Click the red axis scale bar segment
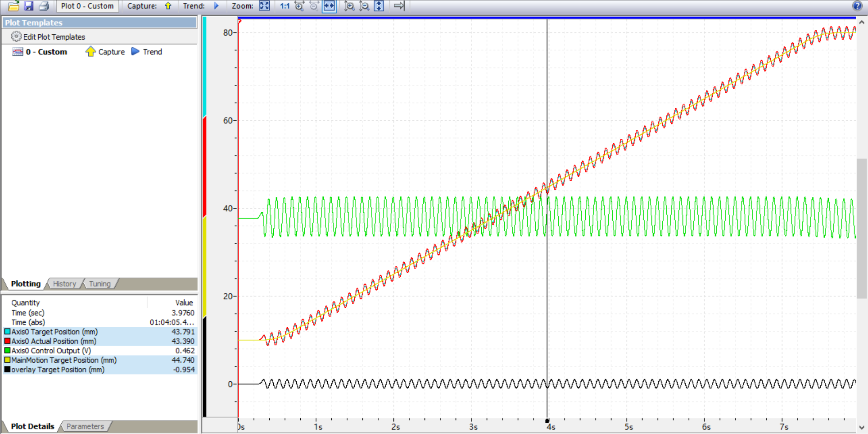 204,167
